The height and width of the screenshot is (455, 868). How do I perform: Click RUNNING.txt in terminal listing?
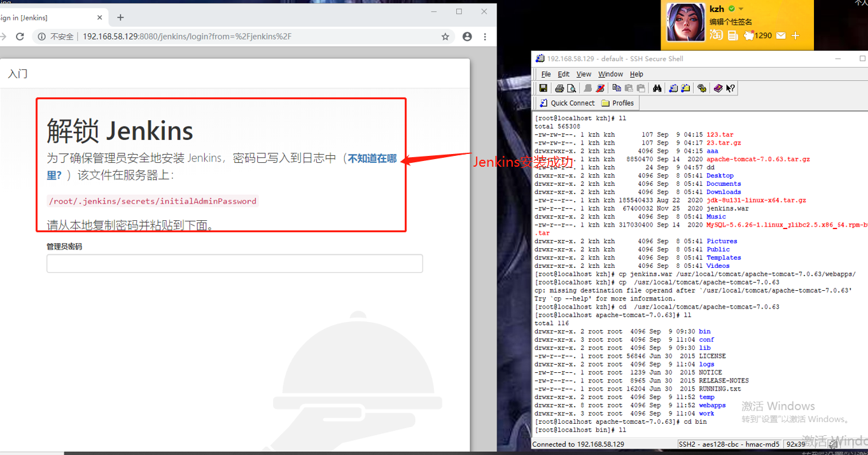point(720,389)
